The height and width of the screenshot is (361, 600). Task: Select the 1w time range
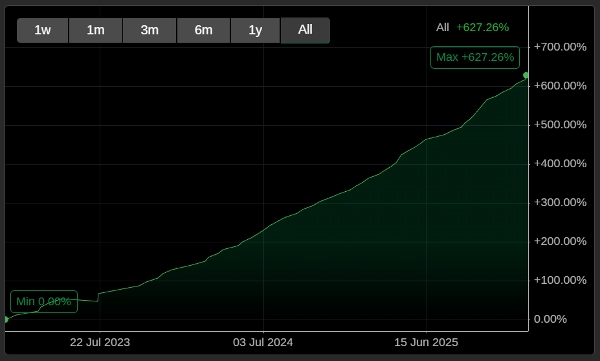pyautogui.click(x=42, y=30)
